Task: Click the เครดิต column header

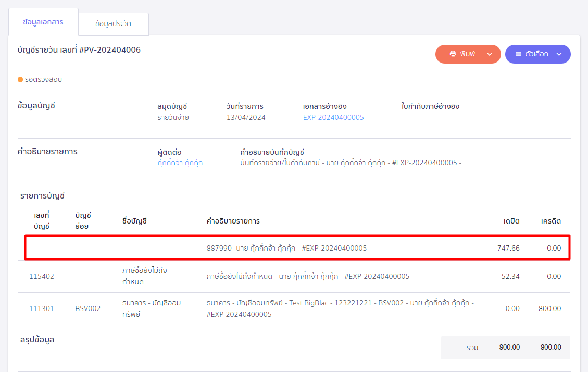Action: coord(551,221)
